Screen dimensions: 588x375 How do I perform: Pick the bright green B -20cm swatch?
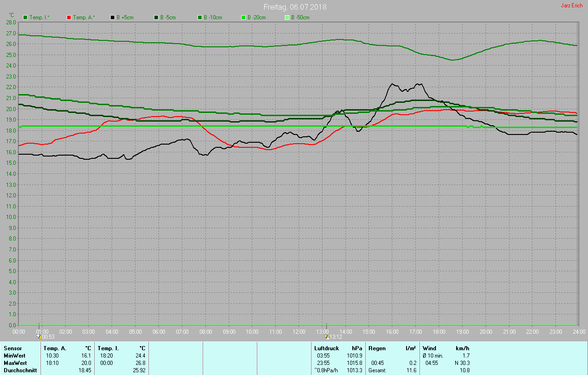(x=243, y=17)
